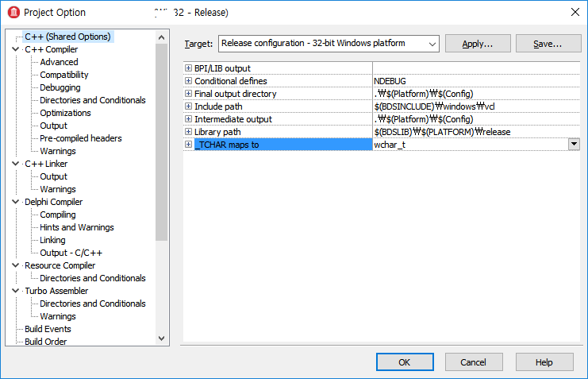Collapse the C++ Compiler tree node
Screen dimensions: 588x379
pyautogui.click(x=17, y=49)
